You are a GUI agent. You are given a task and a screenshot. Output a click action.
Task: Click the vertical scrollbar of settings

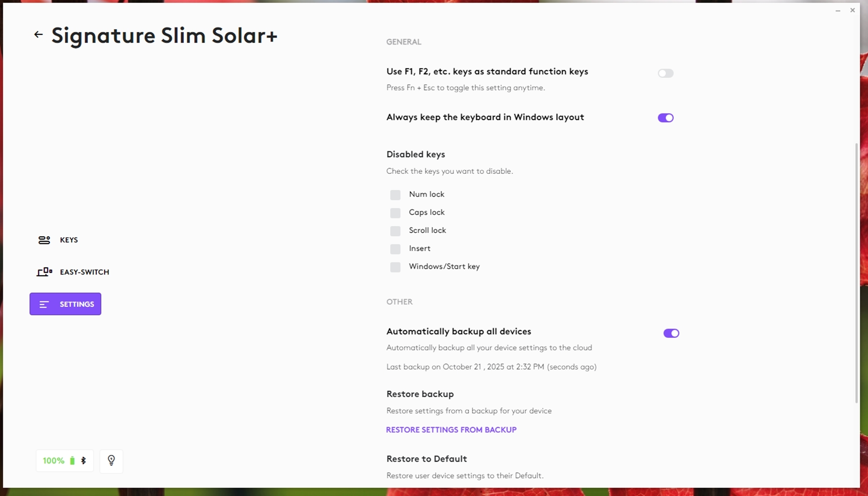point(856,273)
